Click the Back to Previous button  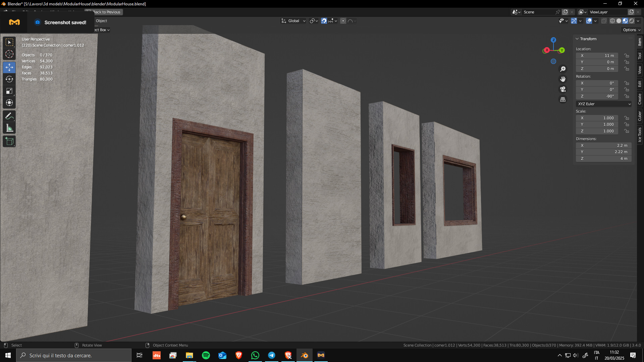(x=104, y=12)
